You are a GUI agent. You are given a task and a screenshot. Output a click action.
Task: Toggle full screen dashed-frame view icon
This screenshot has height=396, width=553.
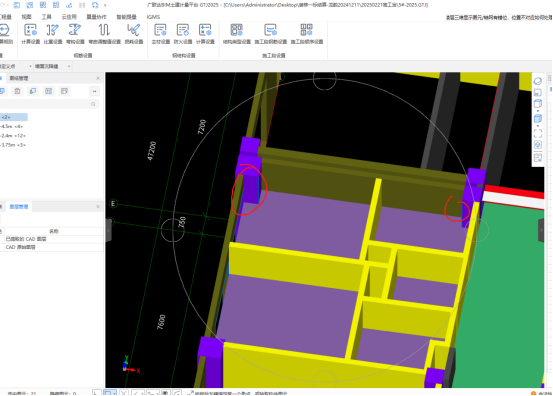point(537,133)
